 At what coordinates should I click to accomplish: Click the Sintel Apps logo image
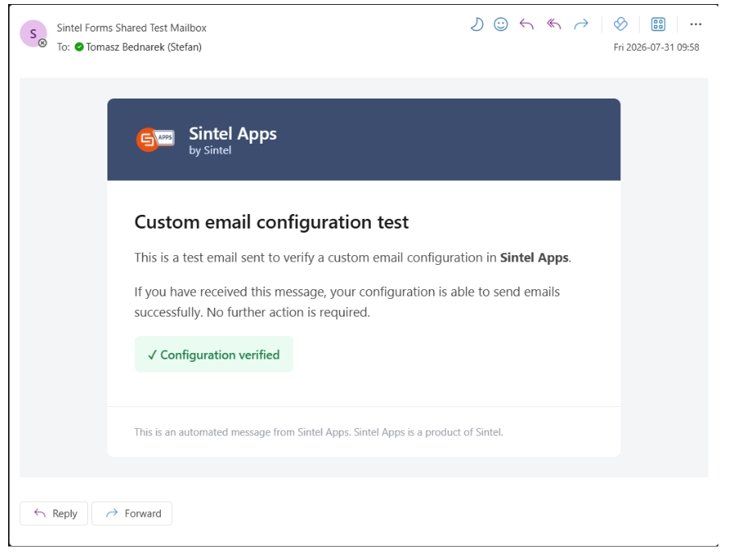(155, 140)
